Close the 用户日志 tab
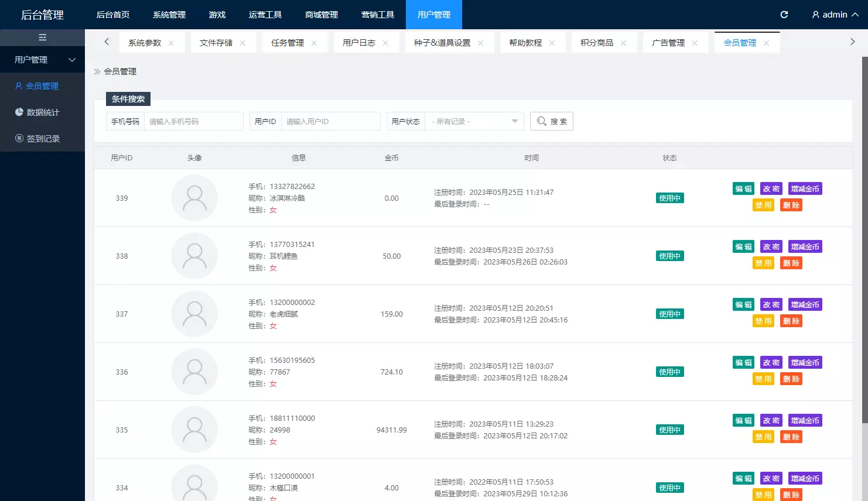868x501 pixels. pyautogui.click(x=385, y=43)
